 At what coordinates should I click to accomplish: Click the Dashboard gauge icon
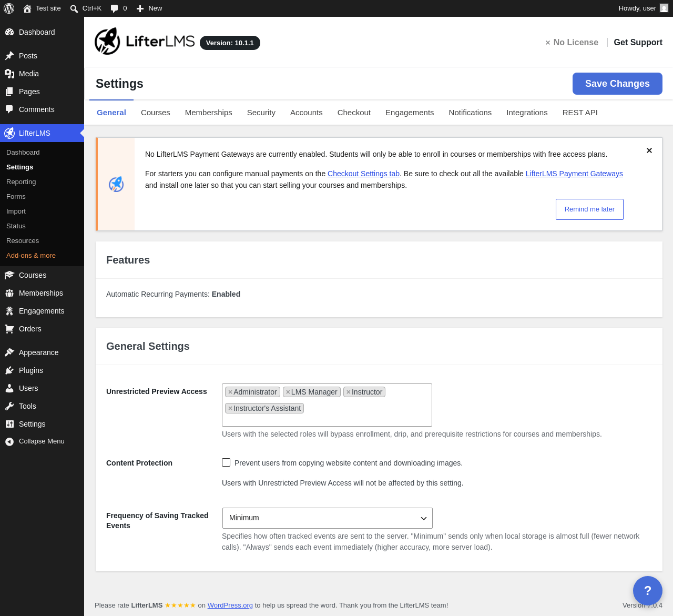pos(9,32)
